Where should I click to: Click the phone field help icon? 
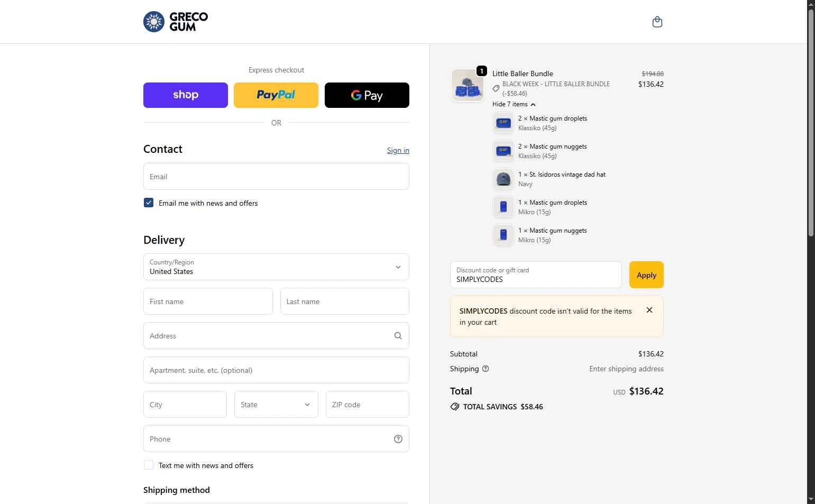(x=398, y=439)
